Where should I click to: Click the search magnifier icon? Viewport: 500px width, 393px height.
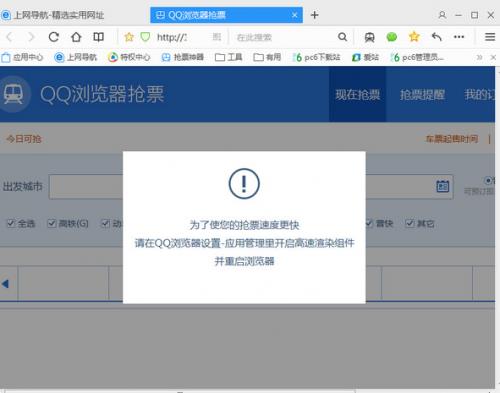coord(342,37)
